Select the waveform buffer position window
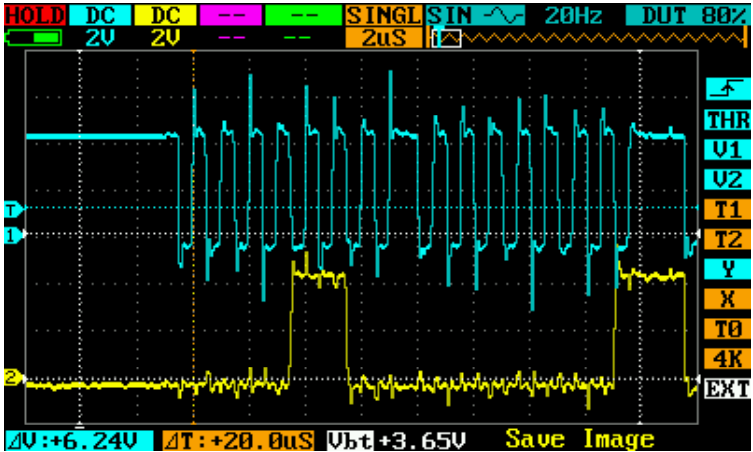Viewport: 753px width, 452px height. coord(446,39)
